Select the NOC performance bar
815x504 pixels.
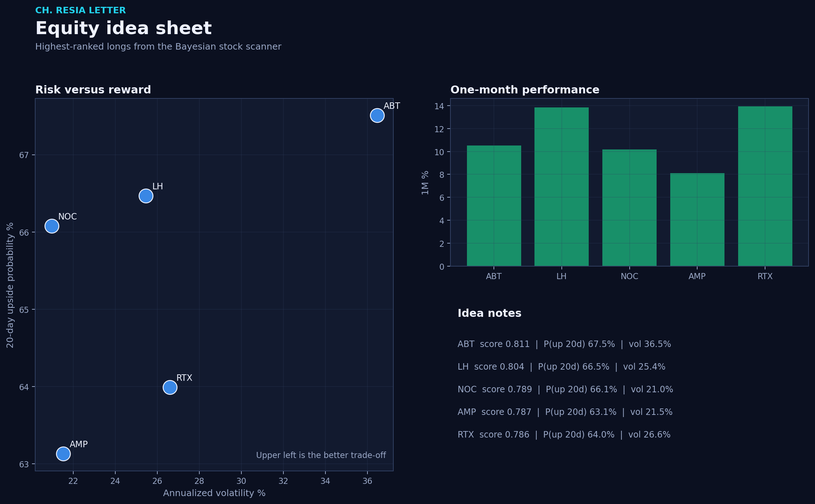point(629,208)
